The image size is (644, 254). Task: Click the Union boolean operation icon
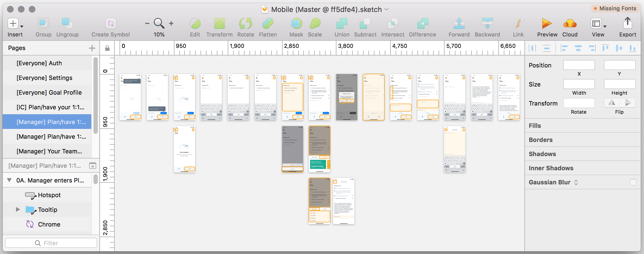tap(342, 24)
